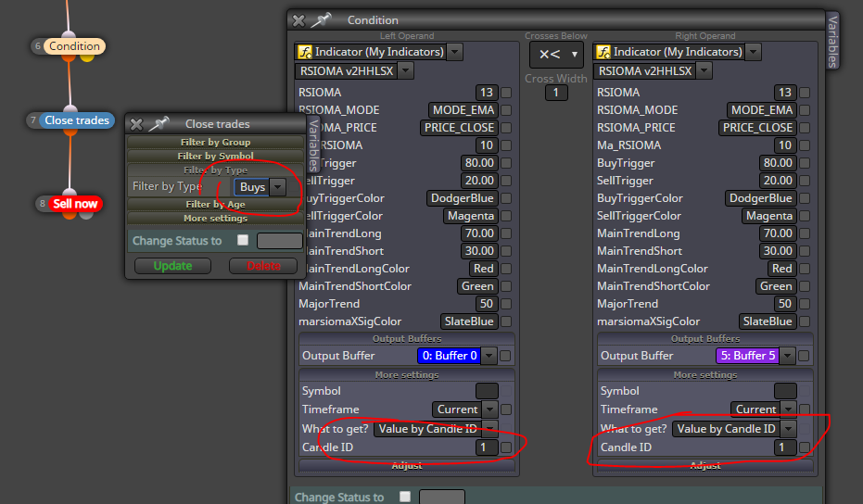The image size is (863, 504).
Task: Edit left BuyTrigger value 80.00
Action: click(479, 163)
